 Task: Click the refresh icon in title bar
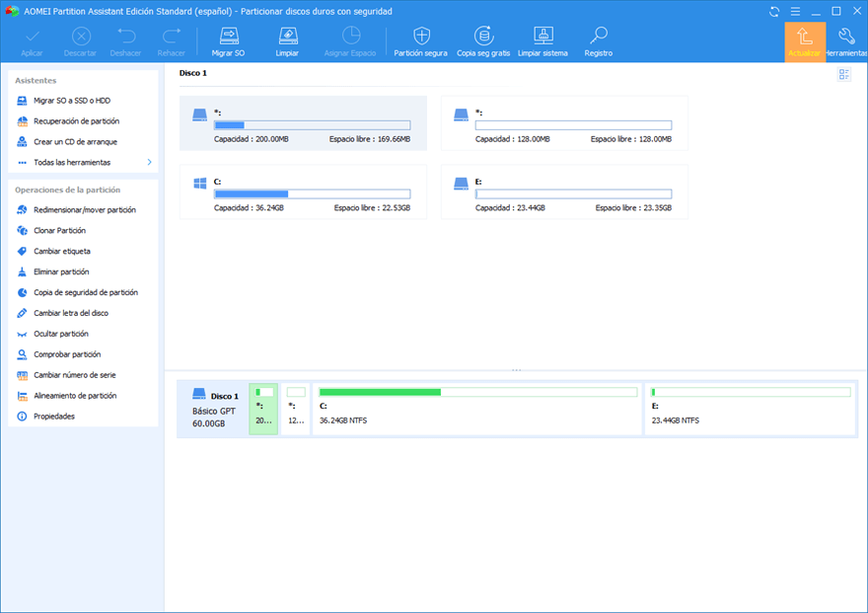(x=774, y=12)
